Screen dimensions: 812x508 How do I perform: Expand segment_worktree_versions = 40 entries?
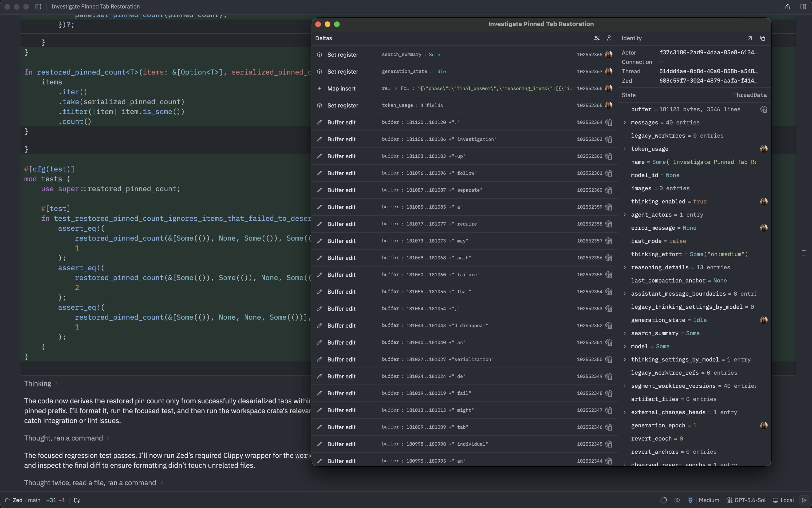(625, 386)
